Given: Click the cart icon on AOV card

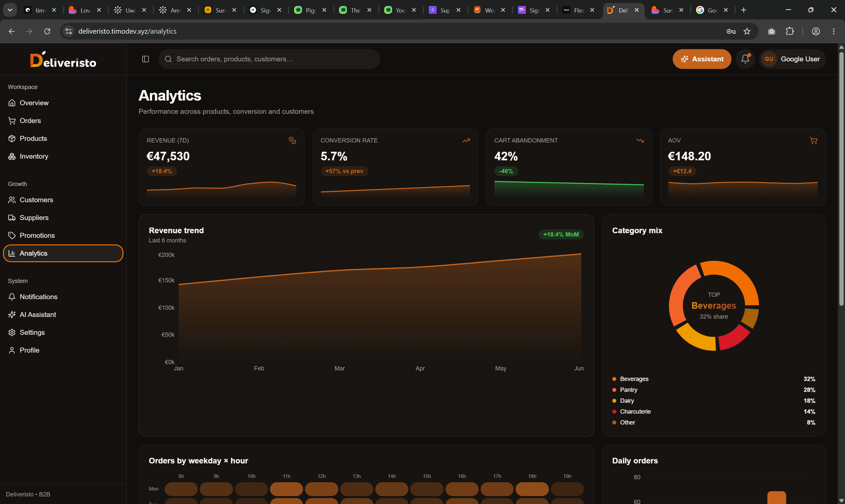Looking at the screenshot, I should click(813, 141).
